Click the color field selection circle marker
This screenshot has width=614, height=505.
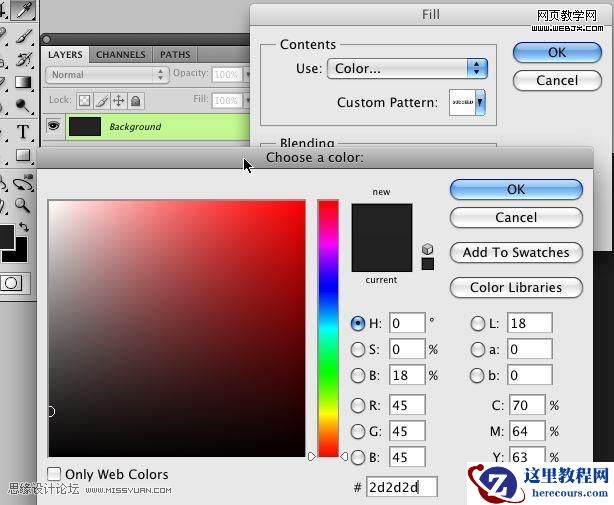pos(51,411)
